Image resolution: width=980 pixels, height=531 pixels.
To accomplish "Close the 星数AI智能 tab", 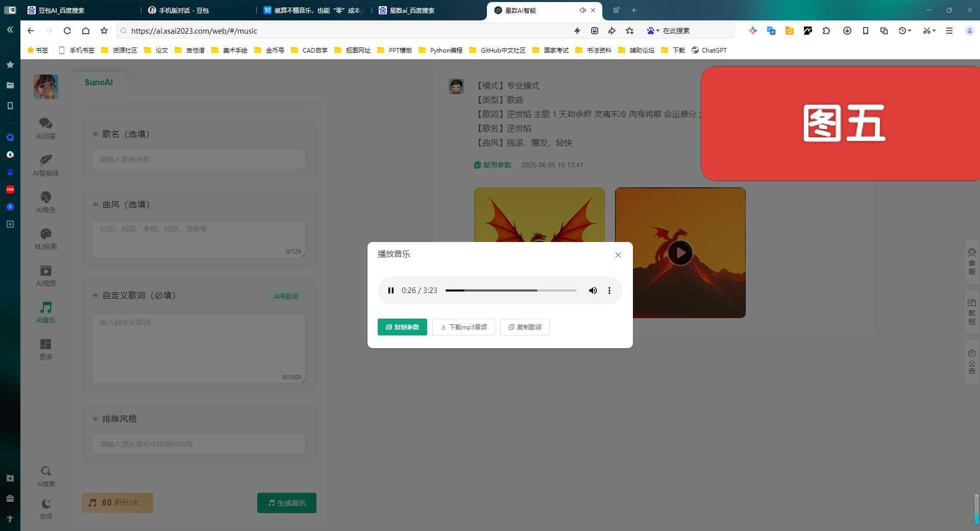I will pos(593,10).
